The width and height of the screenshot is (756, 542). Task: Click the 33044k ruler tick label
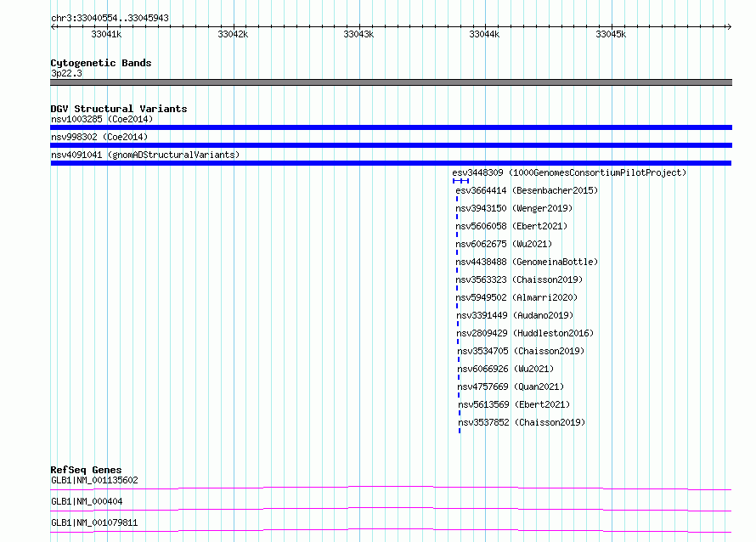coord(484,34)
